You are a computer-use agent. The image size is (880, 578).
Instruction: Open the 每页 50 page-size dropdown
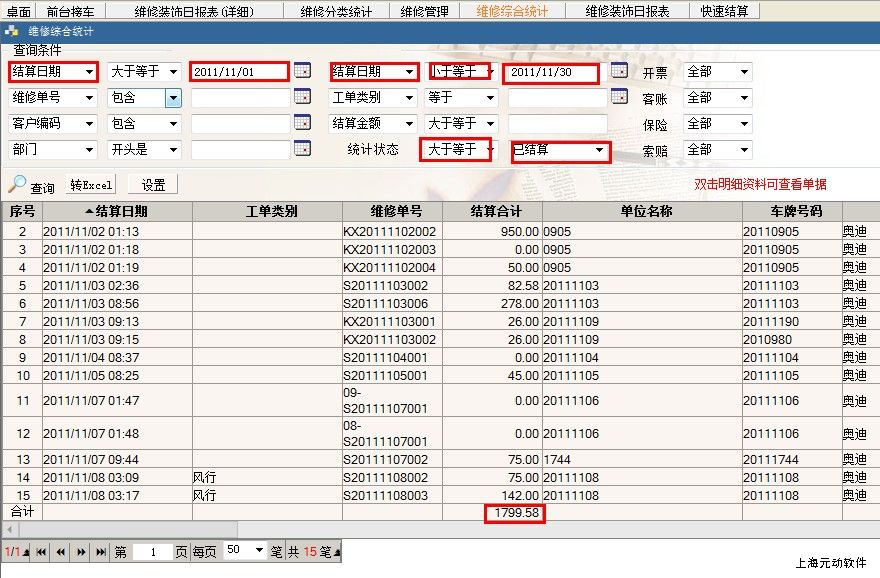tap(259, 551)
